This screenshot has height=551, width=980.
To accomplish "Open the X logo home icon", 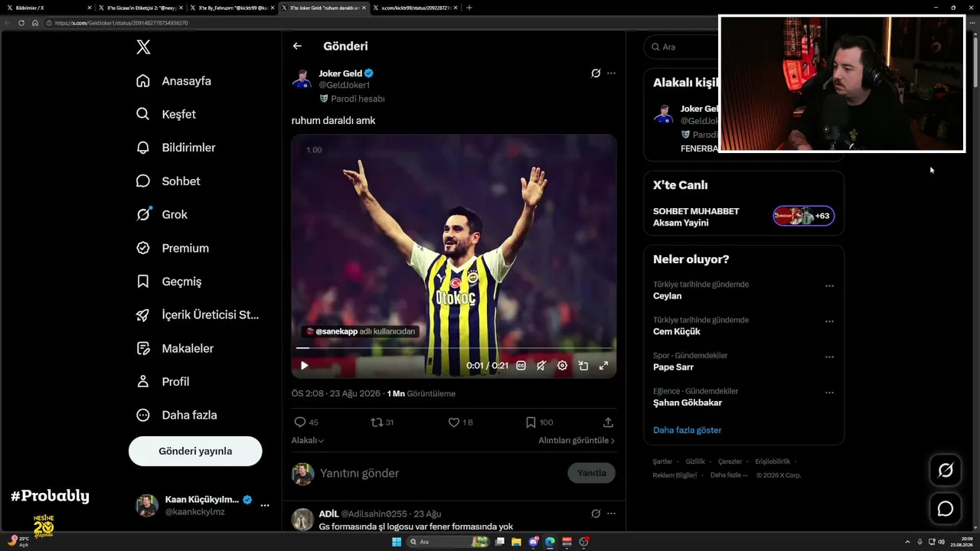I will 143,47.
